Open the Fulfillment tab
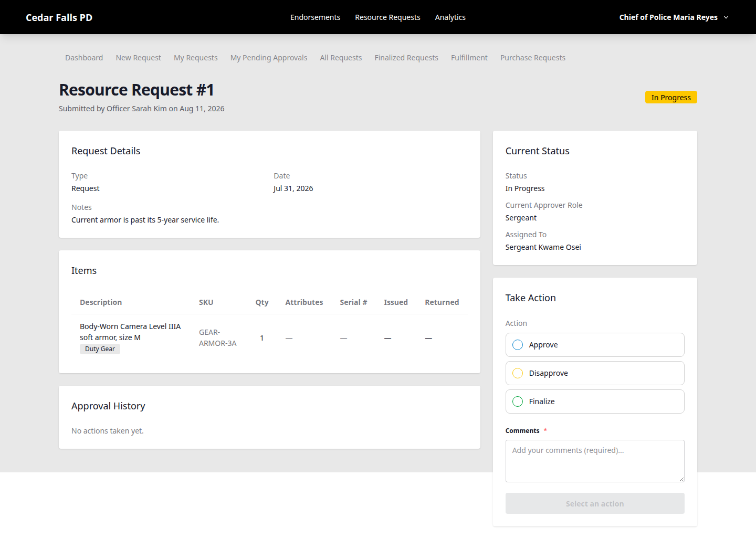 click(469, 58)
